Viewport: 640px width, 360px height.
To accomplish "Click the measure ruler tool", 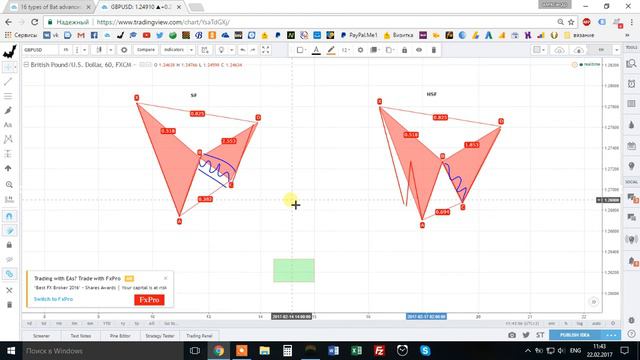I will 9,199.
